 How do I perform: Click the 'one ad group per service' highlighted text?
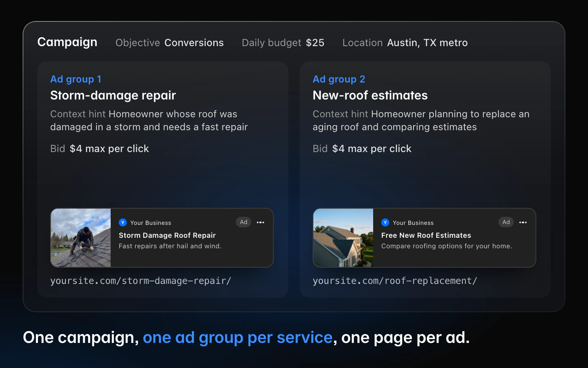click(238, 338)
